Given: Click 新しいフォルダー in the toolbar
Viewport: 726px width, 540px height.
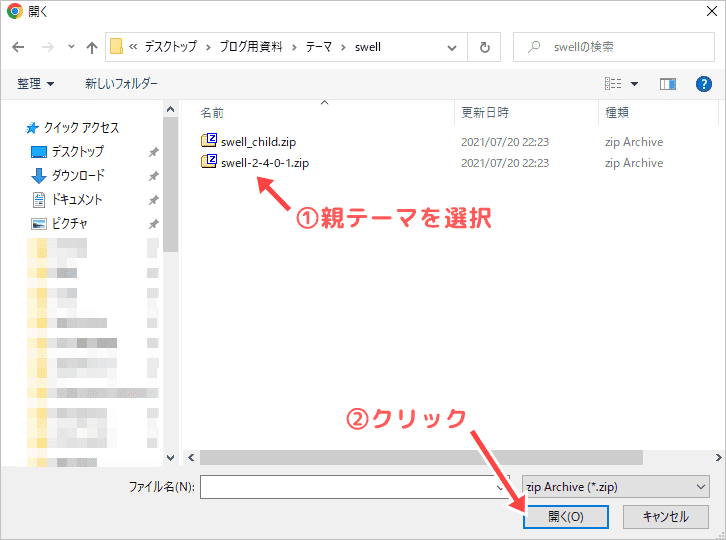Looking at the screenshot, I should point(121,84).
